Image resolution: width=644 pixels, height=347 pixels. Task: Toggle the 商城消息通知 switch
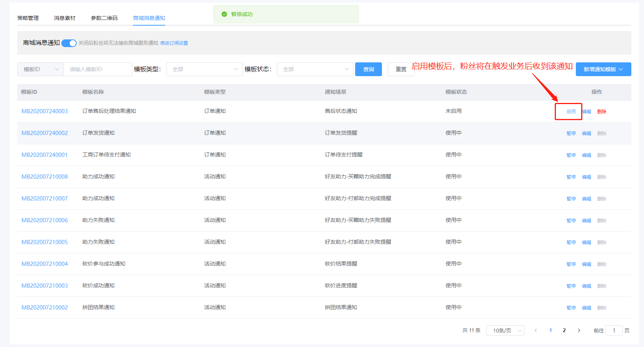click(69, 43)
